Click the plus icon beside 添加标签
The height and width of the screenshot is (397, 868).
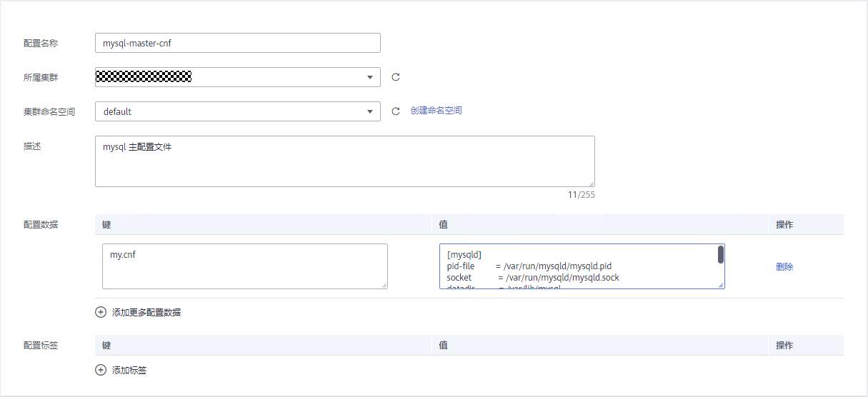[101, 370]
